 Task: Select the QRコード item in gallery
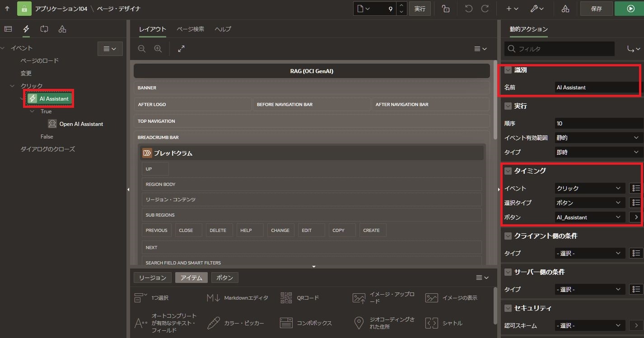(x=299, y=298)
